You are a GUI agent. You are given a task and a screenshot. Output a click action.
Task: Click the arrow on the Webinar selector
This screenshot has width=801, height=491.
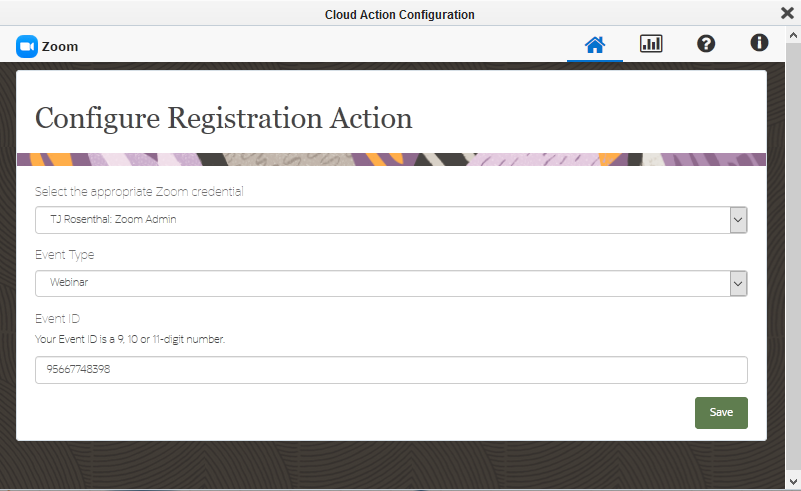(738, 284)
